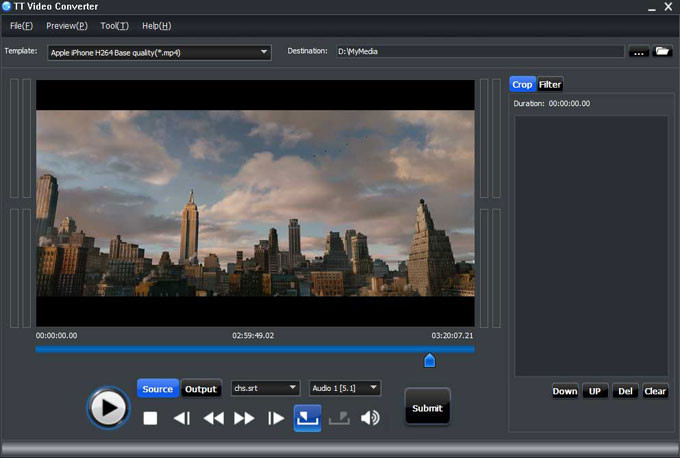
Task: Open the Preview menu
Action: [67, 26]
